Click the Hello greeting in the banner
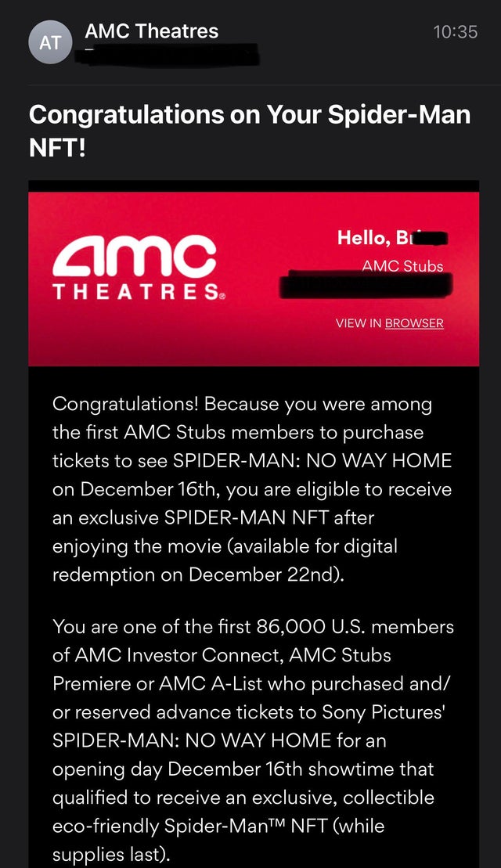Image resolution: width=501 pixels, height=868 pixels. point(392,238)
